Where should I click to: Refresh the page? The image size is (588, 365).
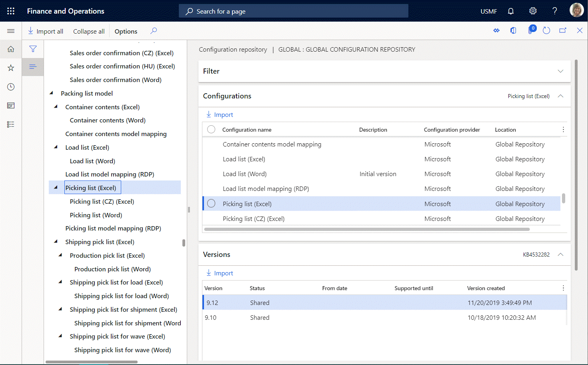tap(546, 30)
